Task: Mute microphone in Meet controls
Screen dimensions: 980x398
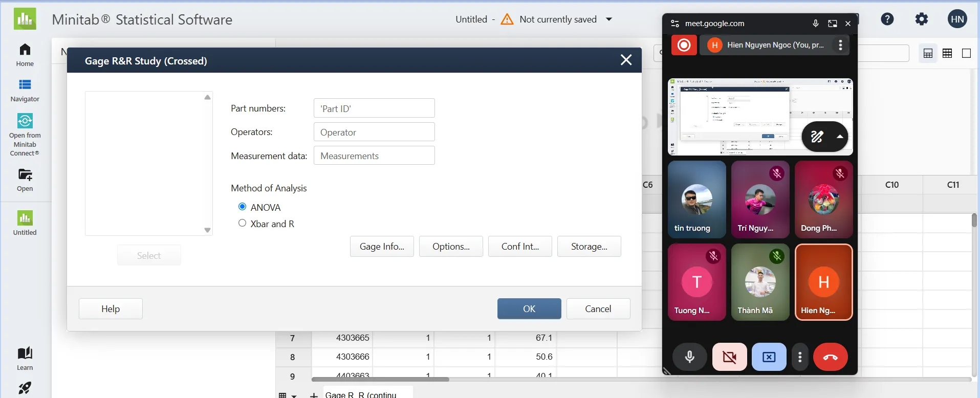Action: click(689, 357)
